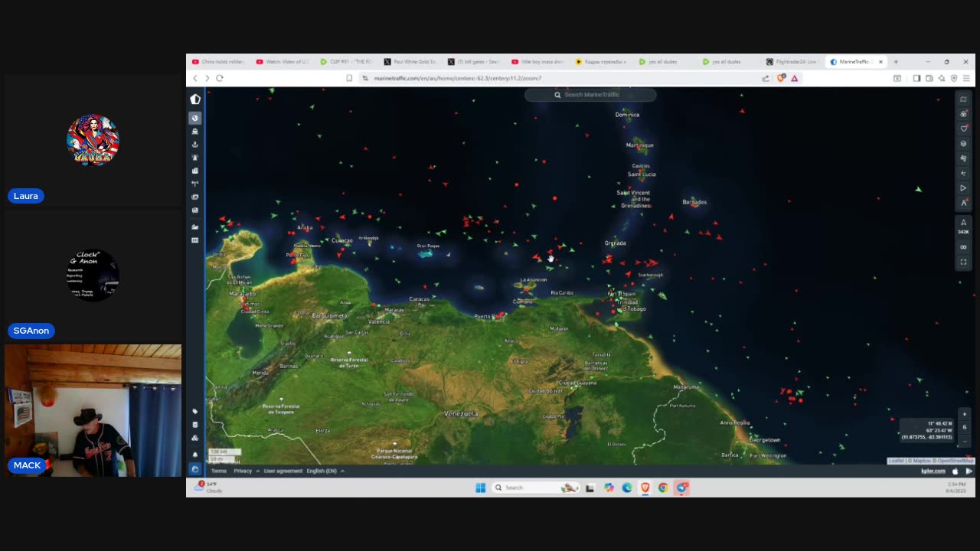Zoom in the map with plus button
980x551 pixels.
(x=965, y=414)
